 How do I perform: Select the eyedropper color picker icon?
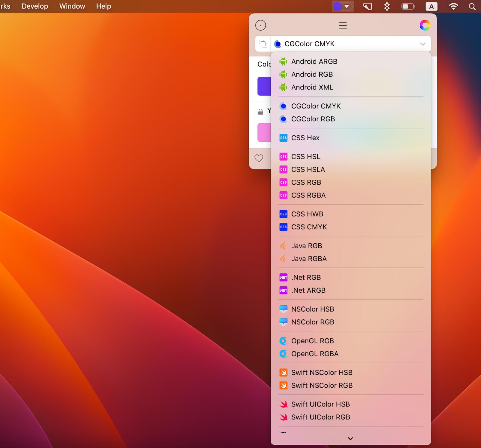coord(261,25)
